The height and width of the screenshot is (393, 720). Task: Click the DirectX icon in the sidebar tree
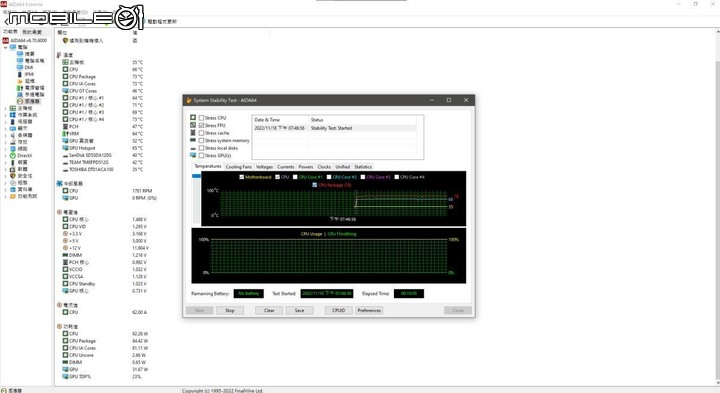click(x=13, y=156)
